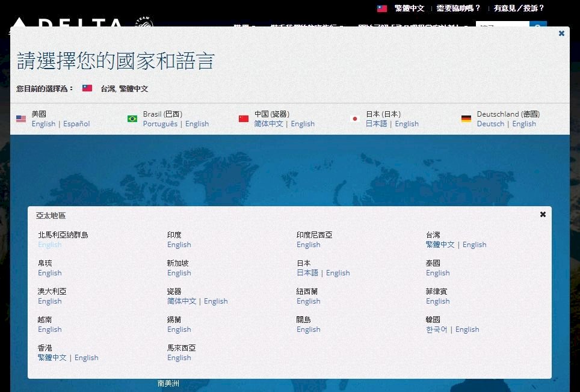Viewport: 580px width, 392px height.
Task: Click the 南美洲 region label on map
Action: [x=168, y=384]
